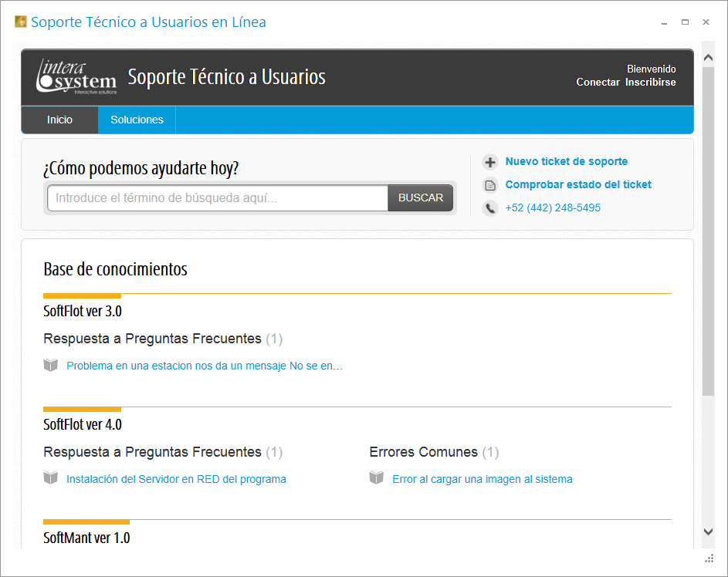Click the app icon in title bar
This screenshot has height=577, width=728.
coord(21,22)
